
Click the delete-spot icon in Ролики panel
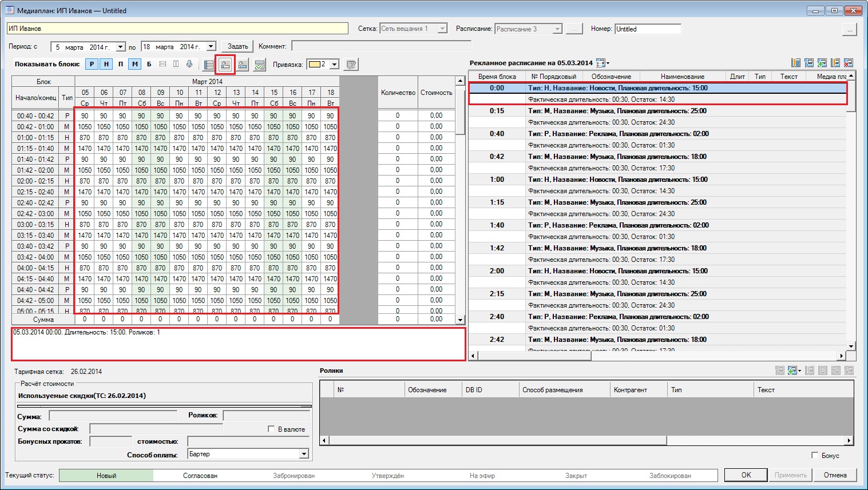pyautogui.click(x=849, y=371)
